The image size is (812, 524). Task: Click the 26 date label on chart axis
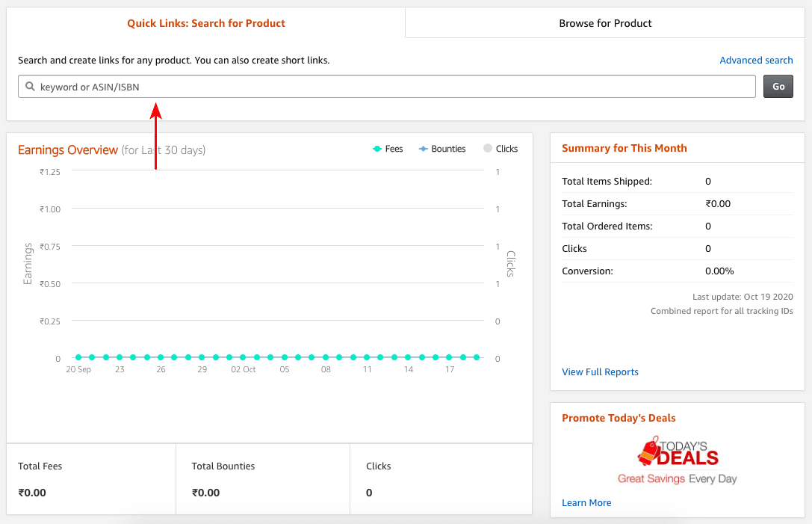161,369
